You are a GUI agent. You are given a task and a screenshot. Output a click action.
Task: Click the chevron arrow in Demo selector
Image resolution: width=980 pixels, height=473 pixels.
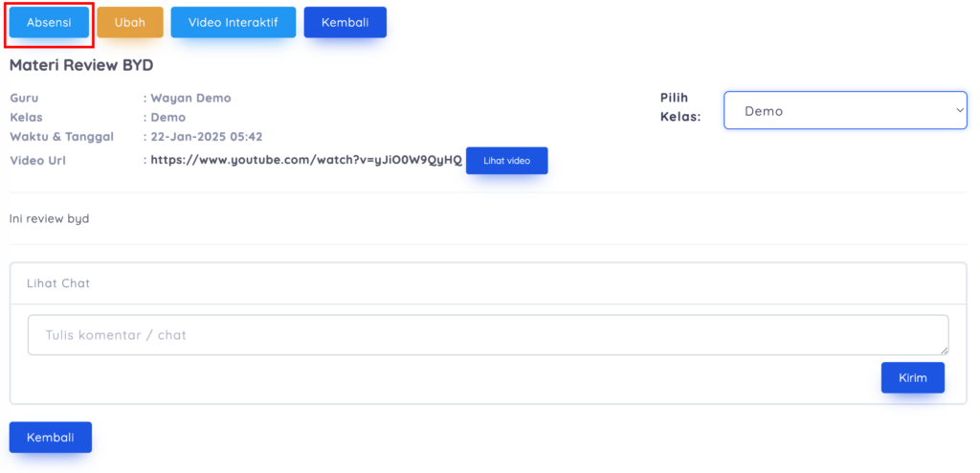(x=960, y=111)
